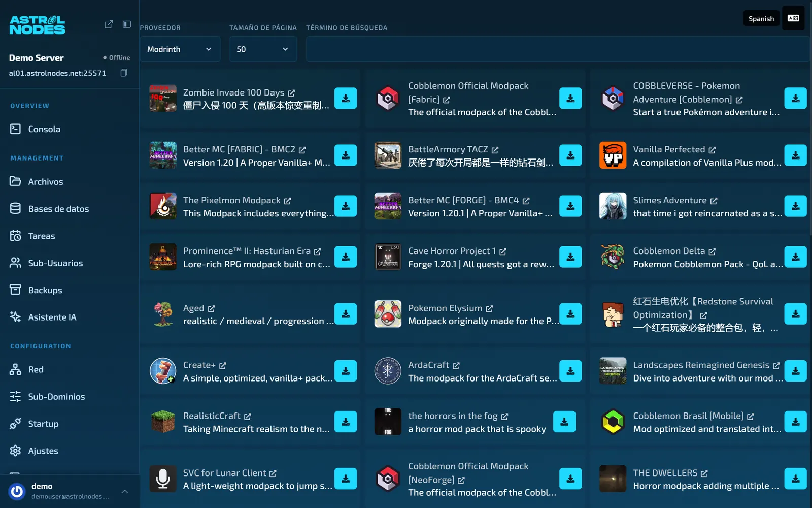Download the Aged modpack
Screen dimensions: 812x508
pyautogui.click(x=346, y=314)
